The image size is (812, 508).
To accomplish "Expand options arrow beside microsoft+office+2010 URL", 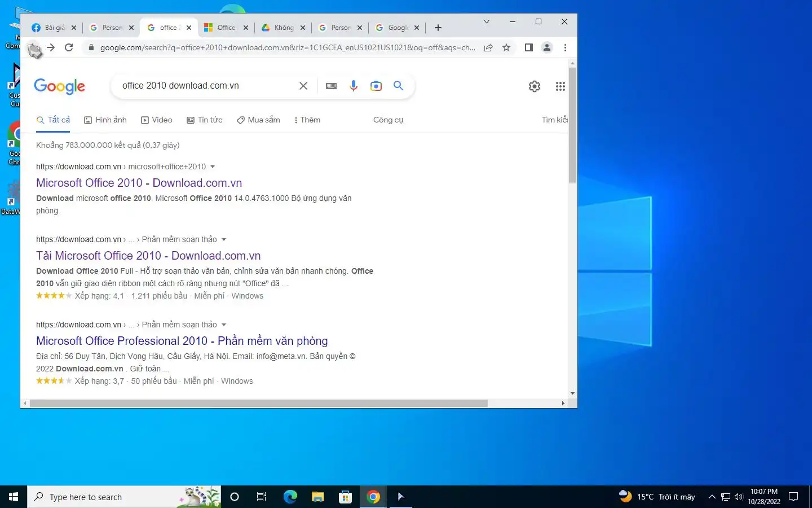I will click(213, 167).
